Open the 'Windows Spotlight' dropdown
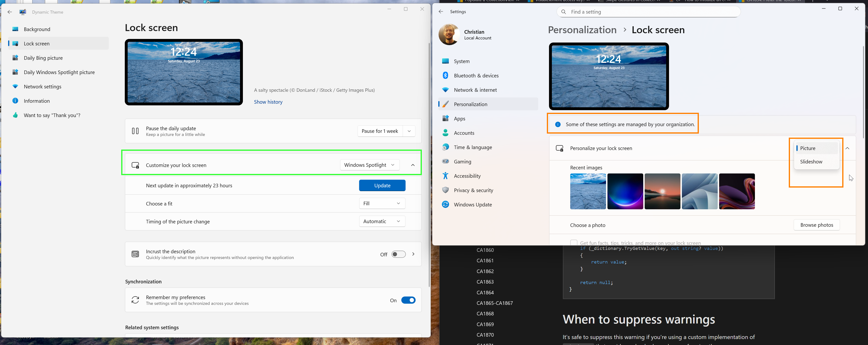 pos(370,165)
